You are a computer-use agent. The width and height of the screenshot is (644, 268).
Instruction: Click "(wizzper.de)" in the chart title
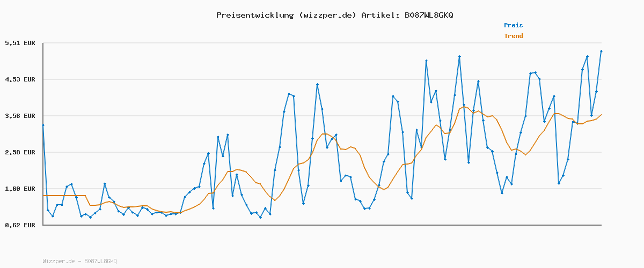pos(325,15)
